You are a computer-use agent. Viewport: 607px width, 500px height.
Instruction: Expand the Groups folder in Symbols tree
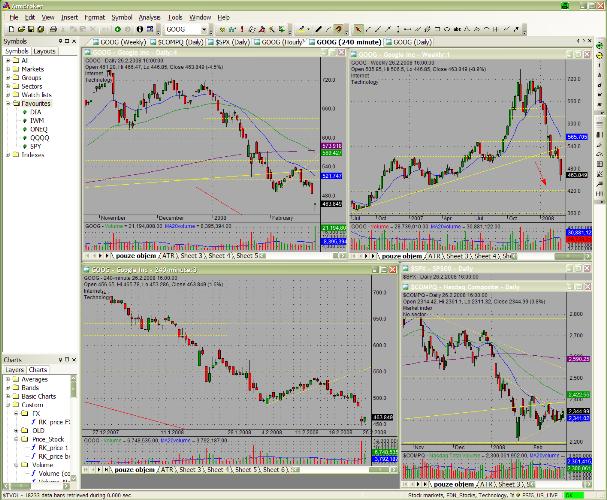(8, 78)
